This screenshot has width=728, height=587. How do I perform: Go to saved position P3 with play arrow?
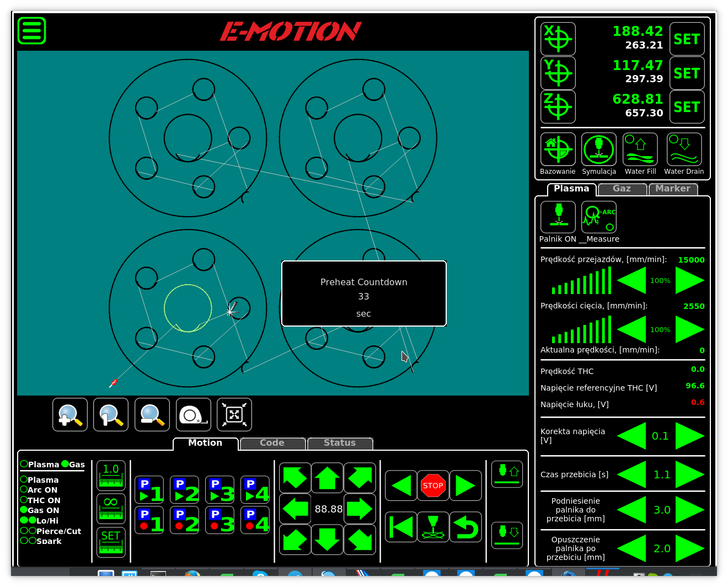point(220,490)
